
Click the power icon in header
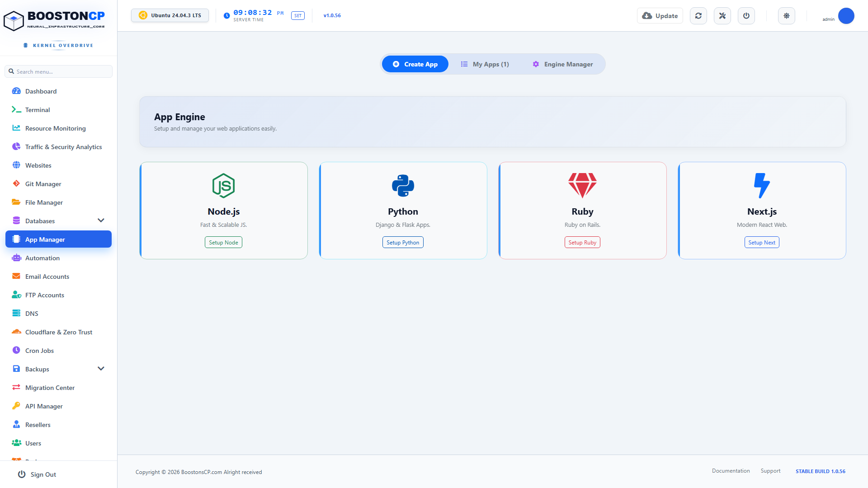click(x=746, y=16)
